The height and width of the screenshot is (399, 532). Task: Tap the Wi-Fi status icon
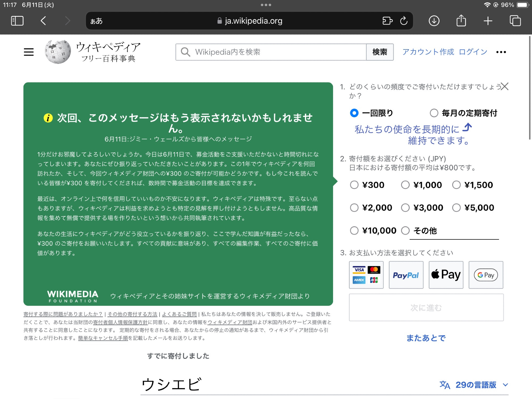(487, 5)
